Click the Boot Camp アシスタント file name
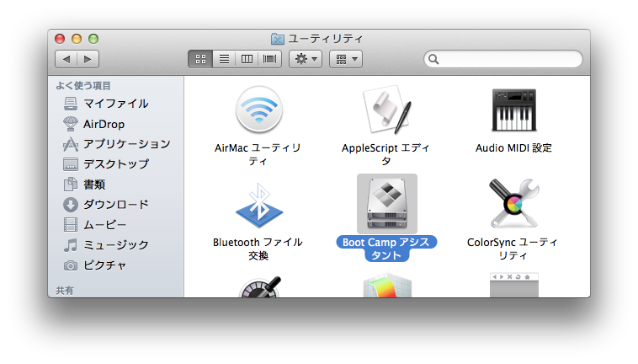The image size is (638, 364). [386, 248]
